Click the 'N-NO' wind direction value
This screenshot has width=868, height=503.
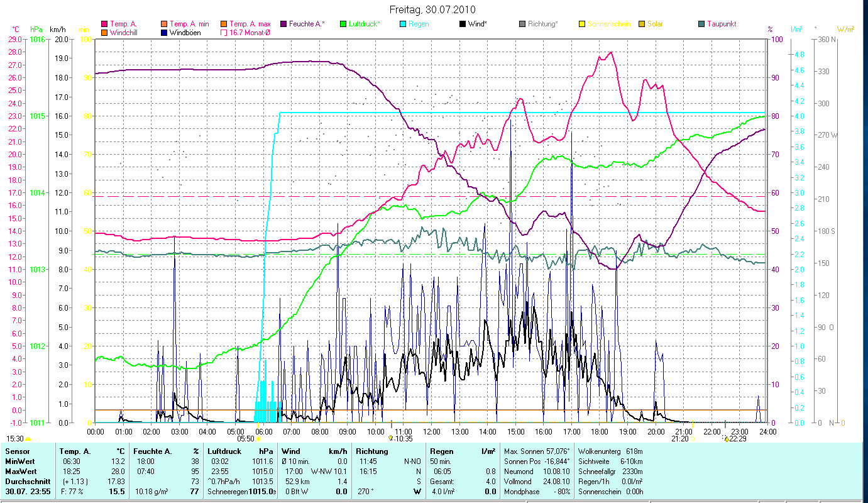[414, 462]
